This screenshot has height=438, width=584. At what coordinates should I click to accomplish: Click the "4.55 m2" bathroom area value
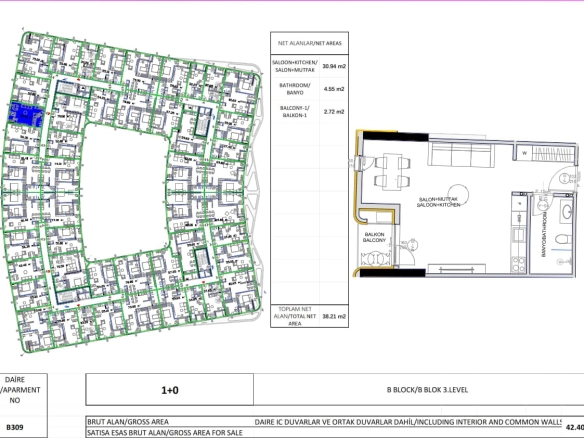pyautogui.click(x=334, y=89)
